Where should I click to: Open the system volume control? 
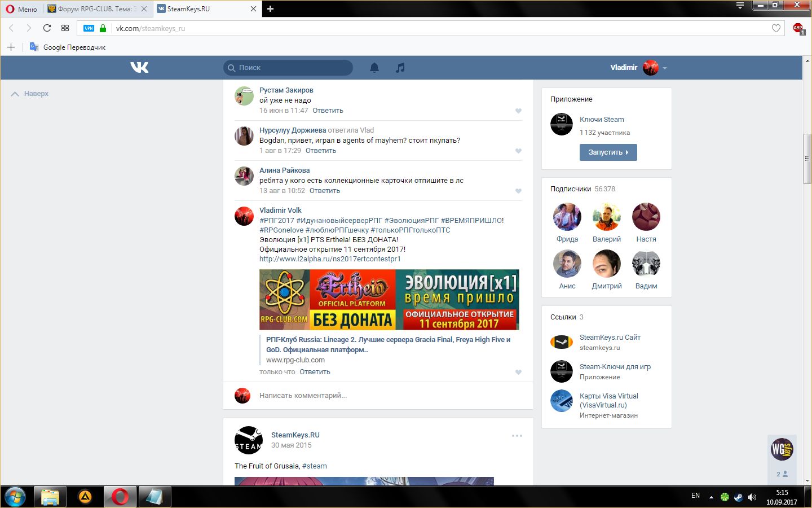(752, 497)
